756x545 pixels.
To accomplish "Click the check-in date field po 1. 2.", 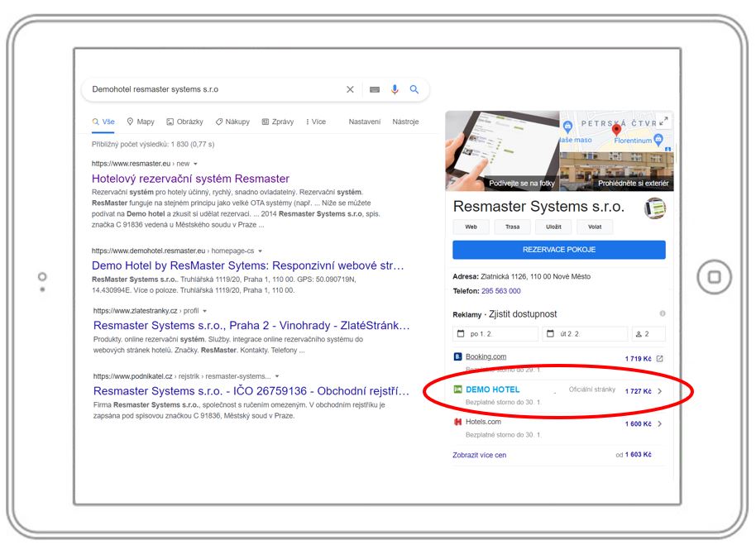I will (x=495, y=334).
